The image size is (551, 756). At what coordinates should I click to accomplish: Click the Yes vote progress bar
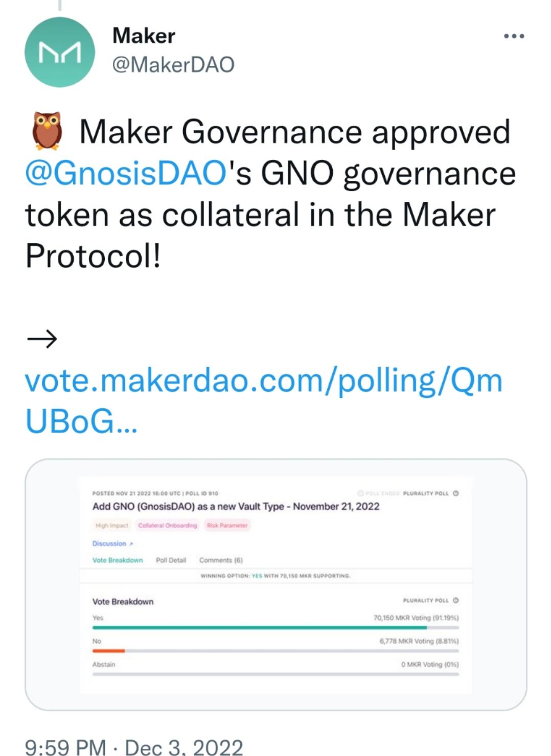click(x=275, y=626)
